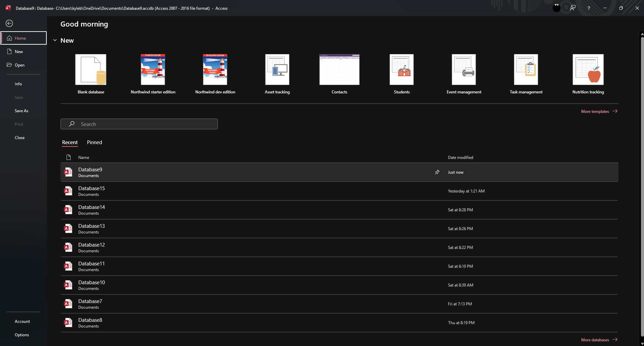Select the Recent tab
Screen dimensions: 644x346
pyautogui.click(x=70, y=142)
